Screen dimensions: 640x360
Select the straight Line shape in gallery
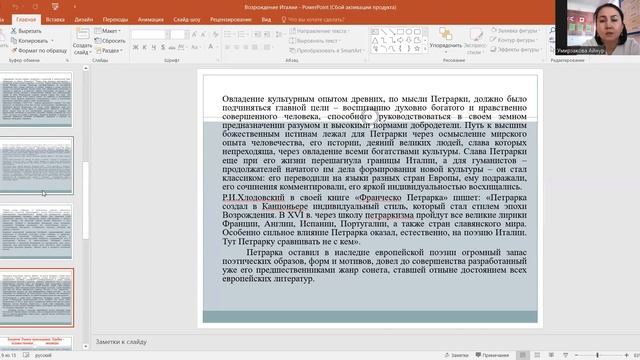tap(384, 31)
